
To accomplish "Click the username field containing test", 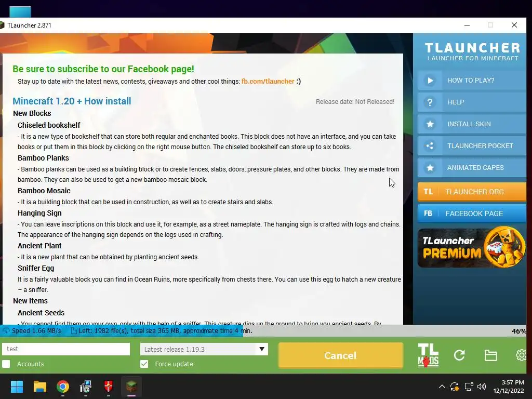I will pos(66,349).
